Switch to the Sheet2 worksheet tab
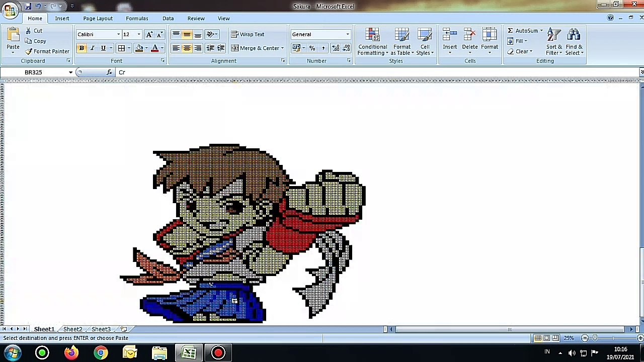 (x=72, y=329)
